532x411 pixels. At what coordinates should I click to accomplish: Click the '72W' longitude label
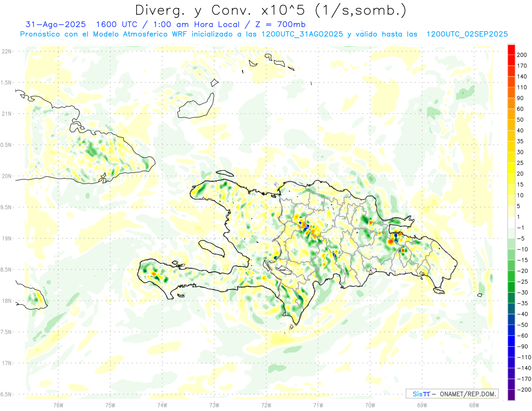pos(266,404)
